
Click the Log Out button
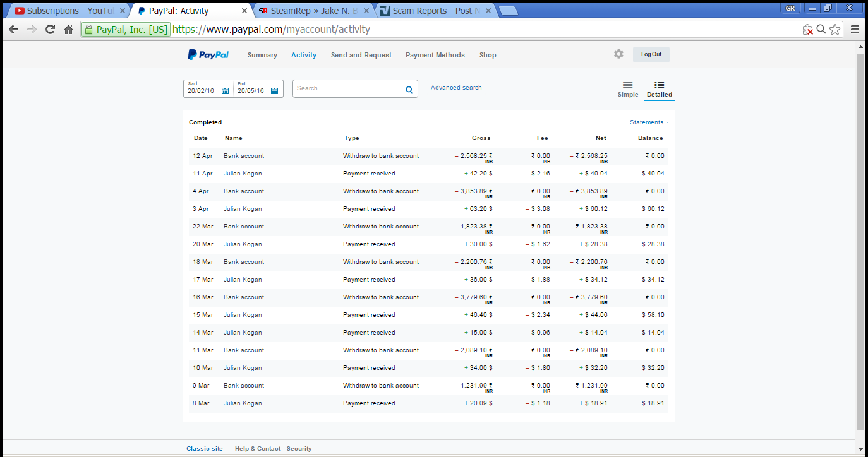[x=651, y=54]
